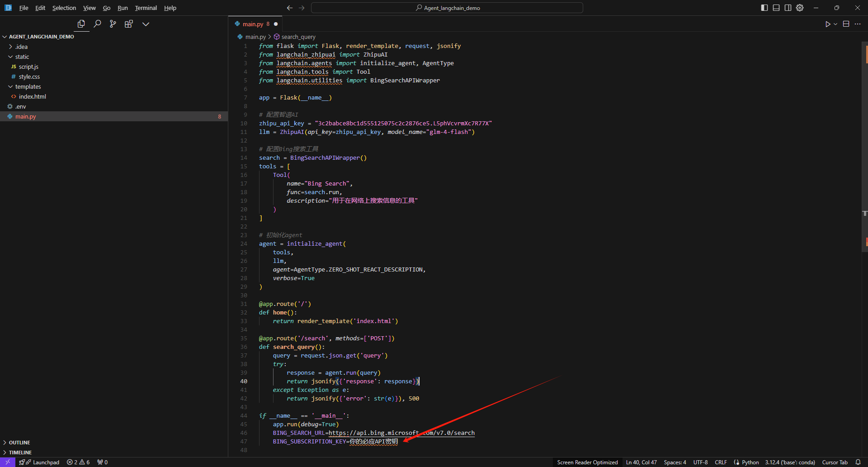Click Screen Reader Optimized status item
This screenshot has height=467, width=868.
587,462
